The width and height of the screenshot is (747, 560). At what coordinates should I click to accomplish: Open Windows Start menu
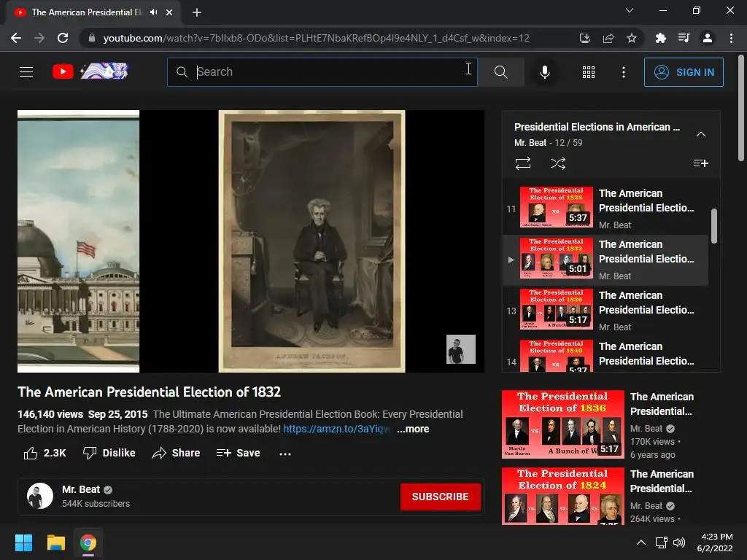(x=23, y=542)
